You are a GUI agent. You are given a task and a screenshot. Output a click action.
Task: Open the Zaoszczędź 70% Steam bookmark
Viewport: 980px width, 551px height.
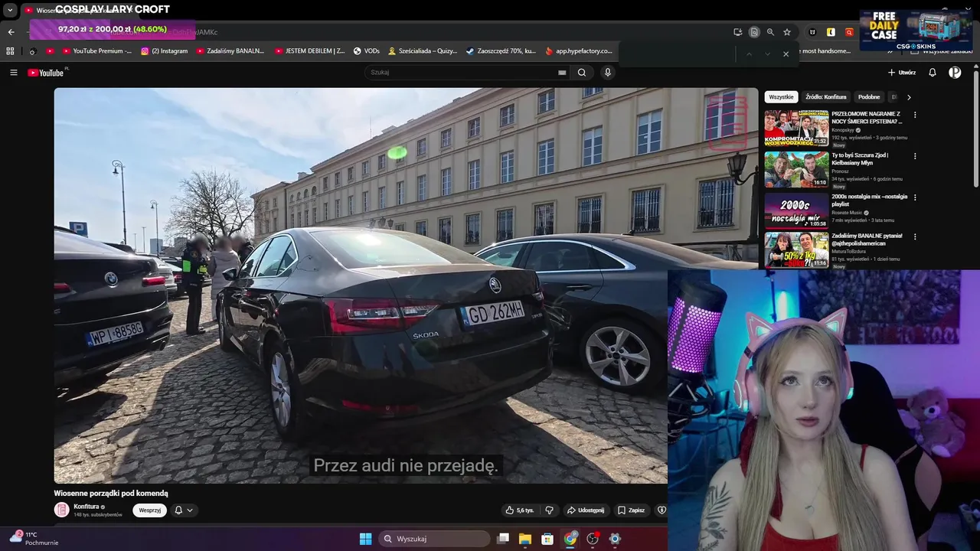click(x=501, y=51)
